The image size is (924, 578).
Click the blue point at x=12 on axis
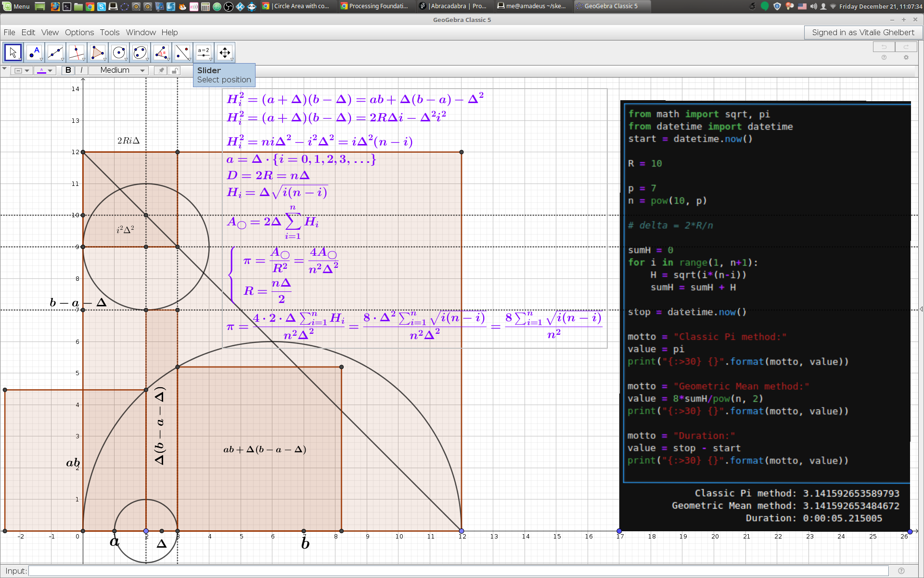click(x=462, y=531)
